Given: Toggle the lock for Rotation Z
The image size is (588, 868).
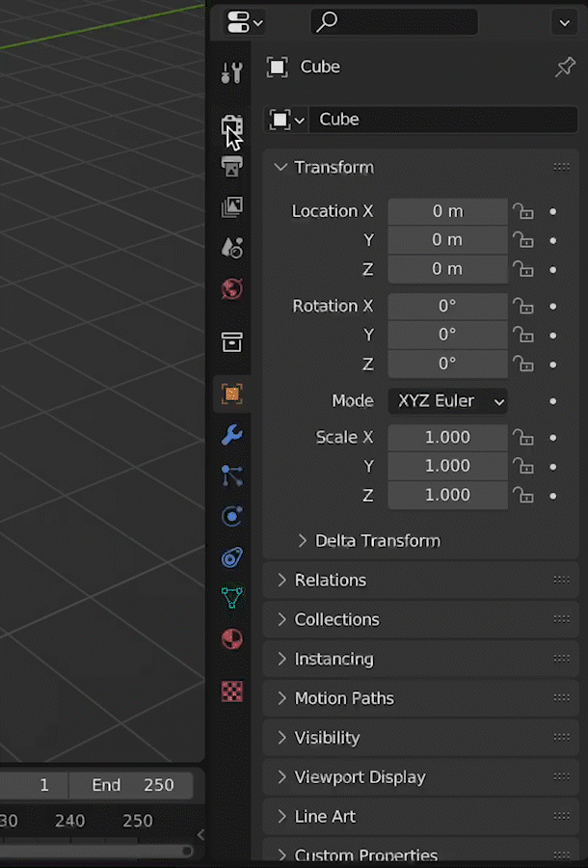Looking at the screenshot, I should (522, 364).
